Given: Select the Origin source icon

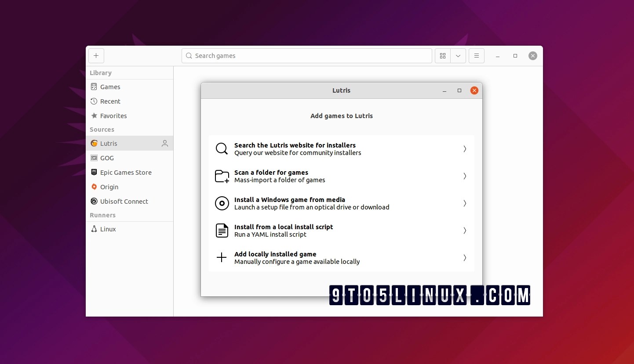Looking at the screenshot, I should (94, 187).
